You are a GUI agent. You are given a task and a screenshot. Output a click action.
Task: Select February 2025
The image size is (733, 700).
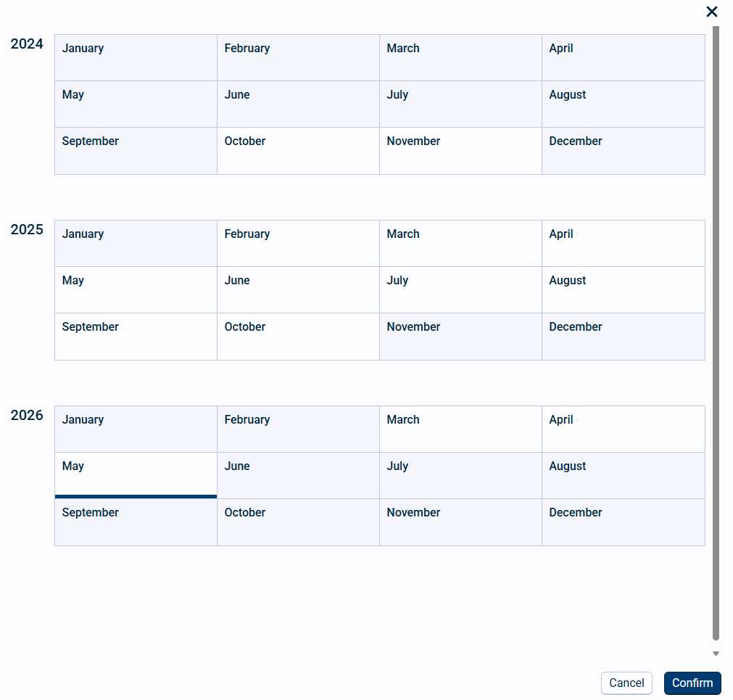(x=298, y=243)
